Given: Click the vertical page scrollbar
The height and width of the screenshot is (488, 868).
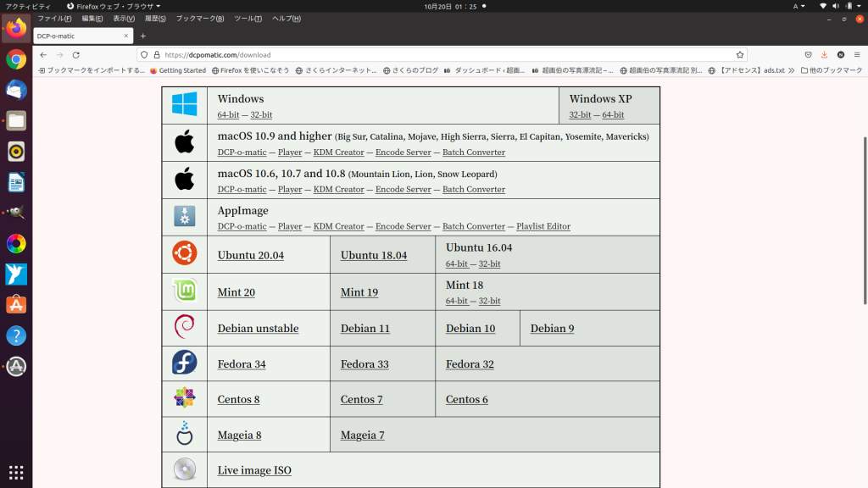Looking at the screenshot, I should (865, 220).
